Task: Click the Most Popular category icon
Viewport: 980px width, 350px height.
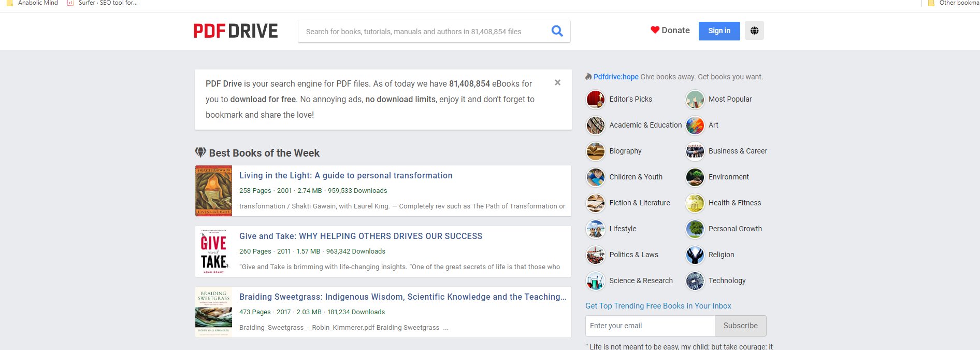Action: click(695, 99)
